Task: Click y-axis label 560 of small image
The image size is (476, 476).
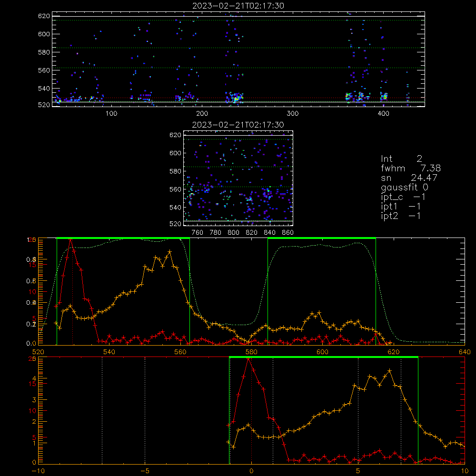Action: click(x=175, y=189)
